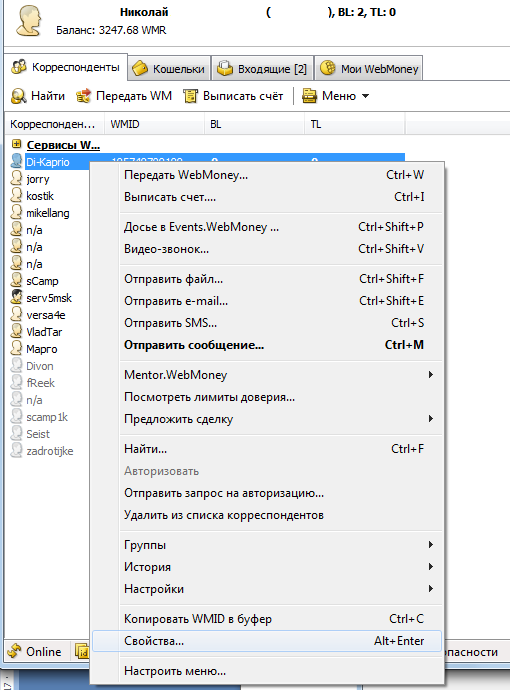Click the Передать WM toolbar button label
The width and height of the screenshot is (510, 690).
tap(134, 95)
